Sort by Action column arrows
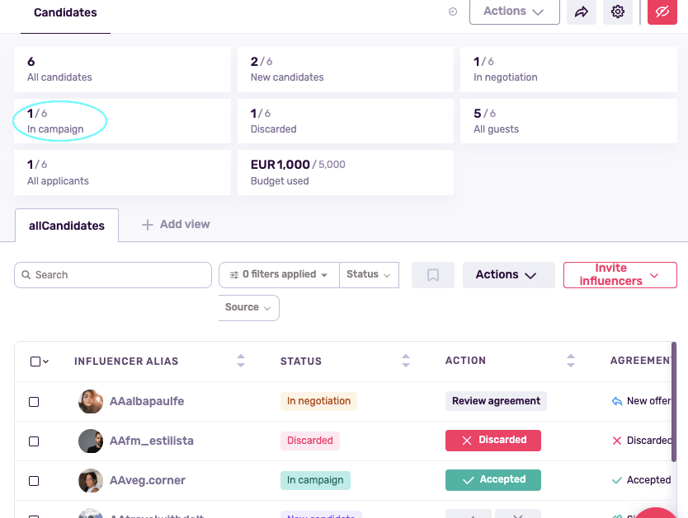This screenshot has width=688, height=518. pos(570,361)
